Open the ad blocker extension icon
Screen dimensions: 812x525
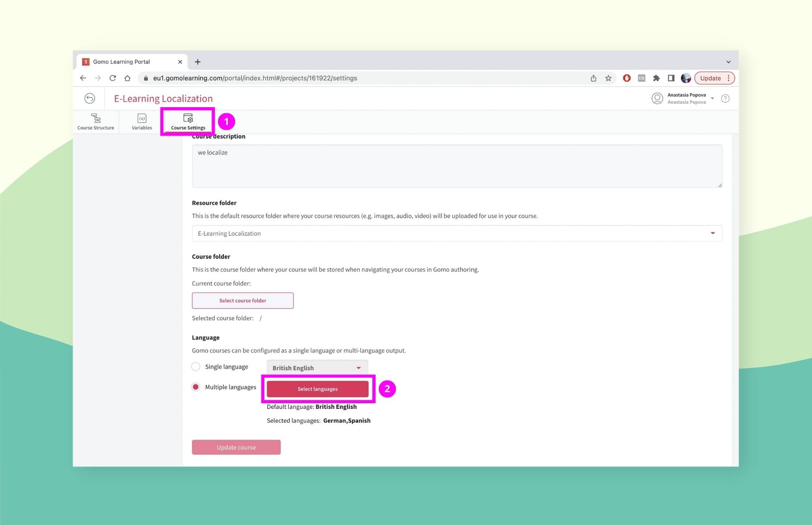(626, 78)
